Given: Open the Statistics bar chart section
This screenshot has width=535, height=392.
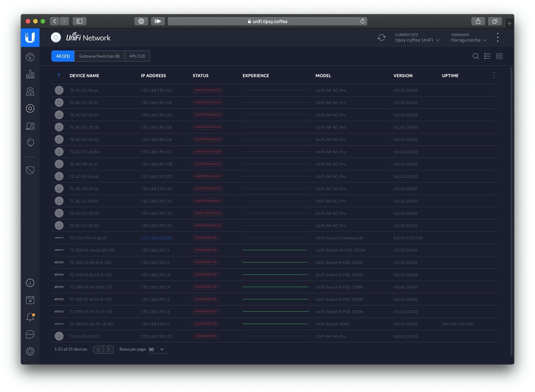Looking at the screenshot, I should (x=30, y=74).
